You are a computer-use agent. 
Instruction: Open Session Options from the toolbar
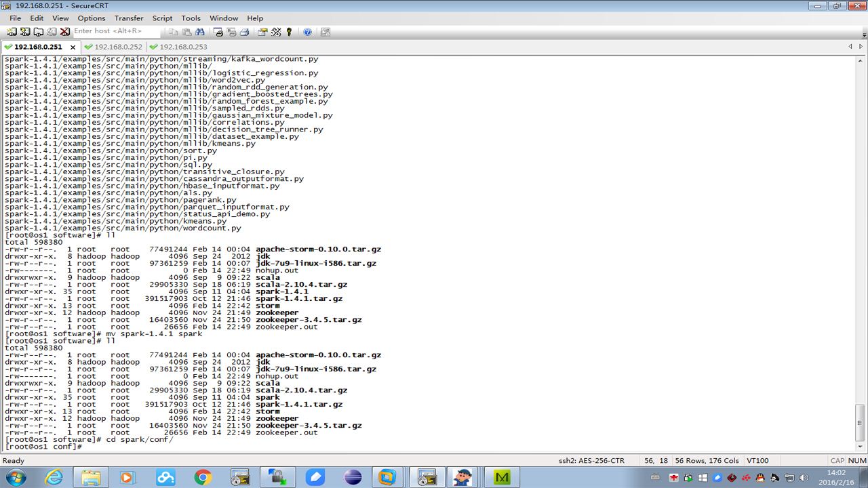point(262,32)
